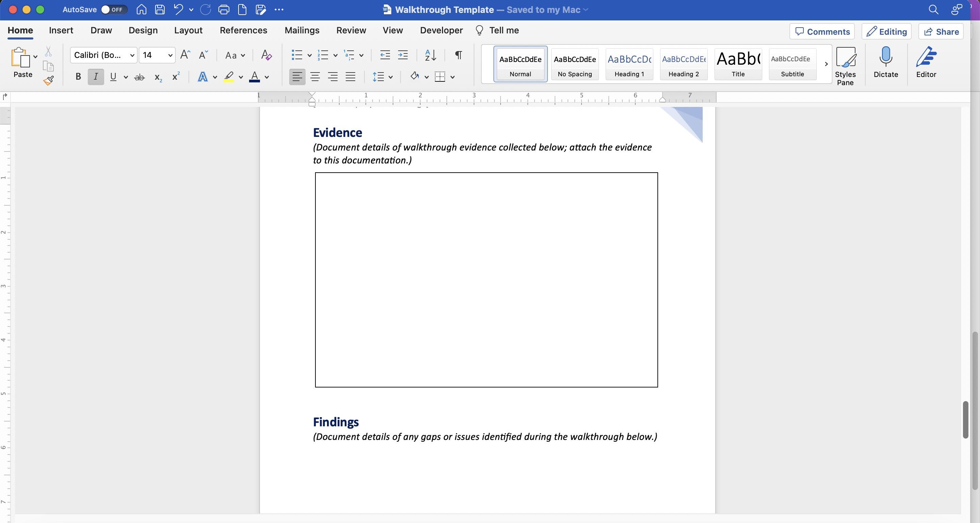Open the Review ribbon tab
The height and width of the screenshot is (523, 980).
click(x=351, y=30)
